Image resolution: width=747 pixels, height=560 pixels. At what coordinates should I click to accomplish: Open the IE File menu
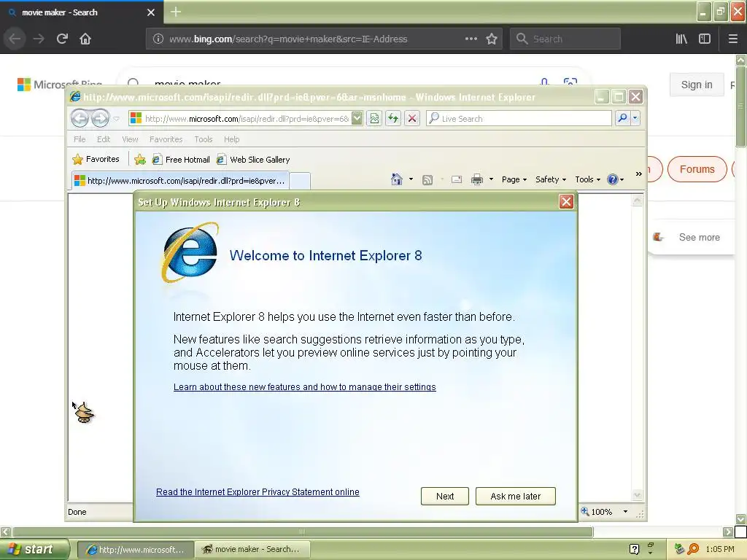pos(80,139)
